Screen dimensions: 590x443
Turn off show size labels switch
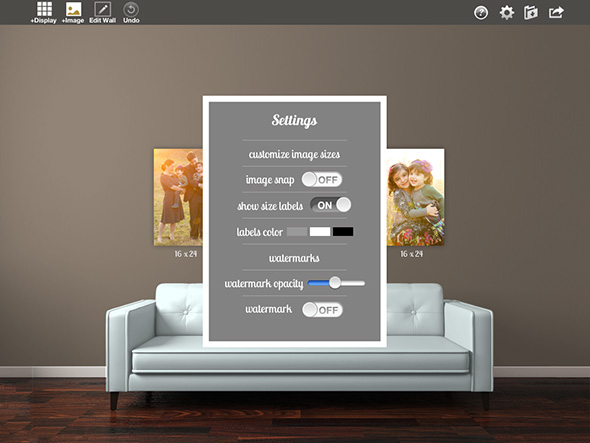(x=330, y=205)
